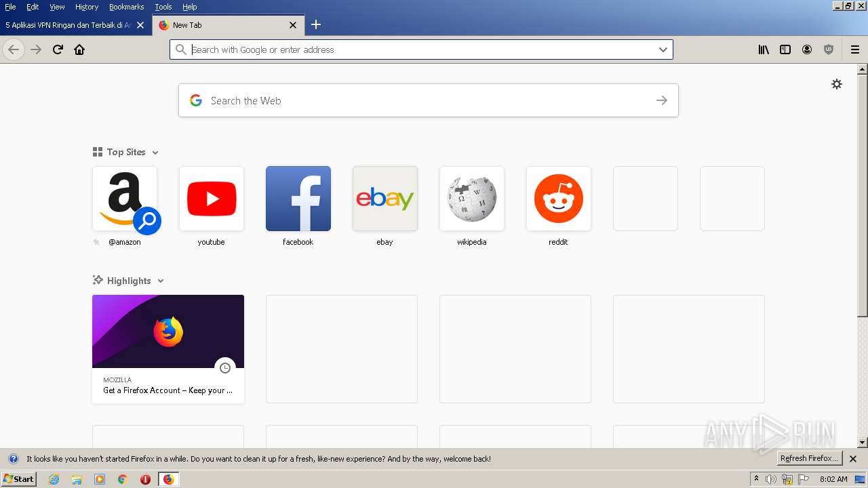Show hidden tray icons arrow

[756, 479]
